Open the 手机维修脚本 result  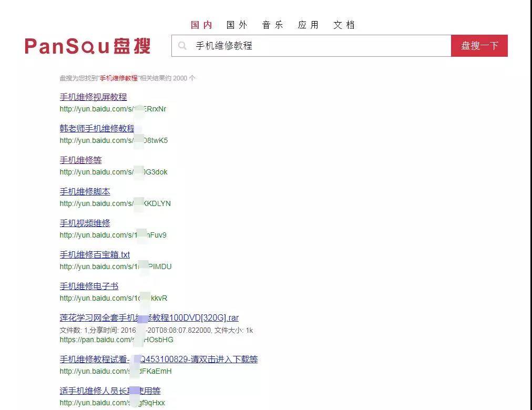click(x=85, y=192)
